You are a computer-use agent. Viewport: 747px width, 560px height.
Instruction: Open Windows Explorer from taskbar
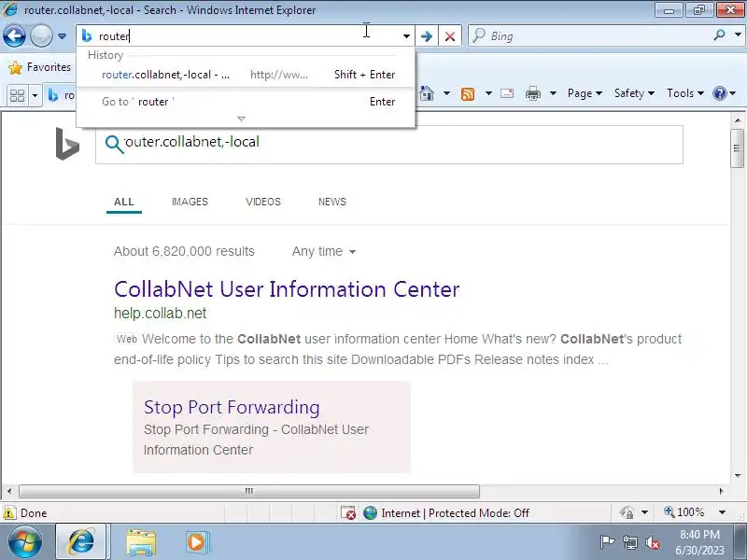click(141, 542)
